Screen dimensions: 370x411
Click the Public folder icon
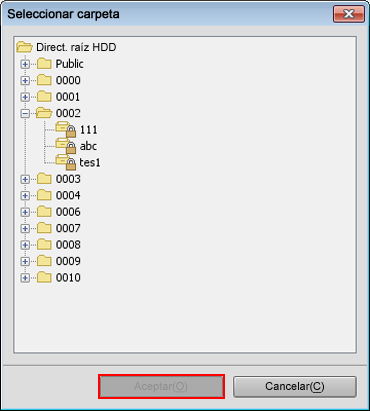click(44, 63)
